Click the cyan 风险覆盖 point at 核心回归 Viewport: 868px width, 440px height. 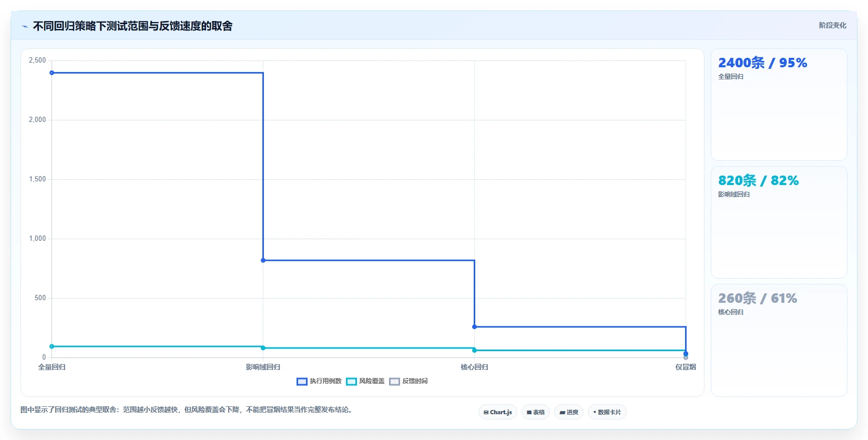(x=474, y=350)
